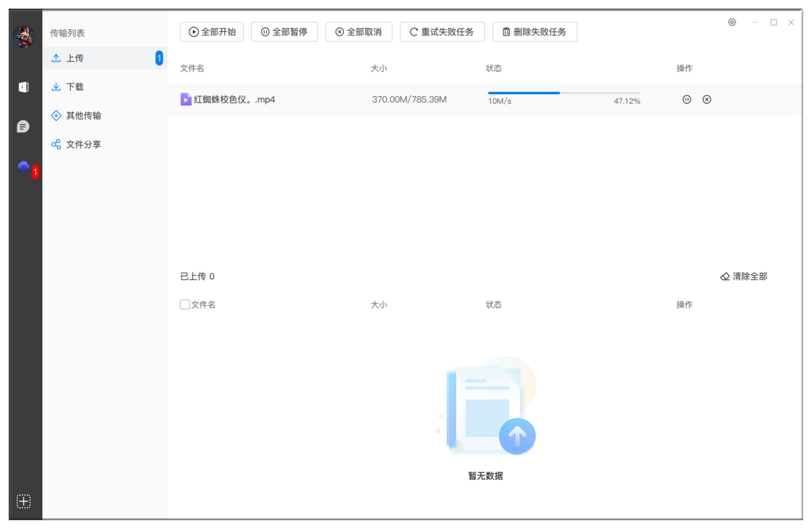The width and height of the screenshot is (812, 529).
Task: Open the settings gear at top right
Action: pos(732,22)
